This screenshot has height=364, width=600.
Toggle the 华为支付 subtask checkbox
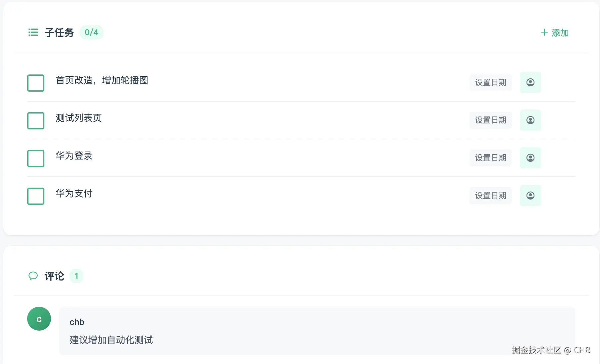[36, 196]
